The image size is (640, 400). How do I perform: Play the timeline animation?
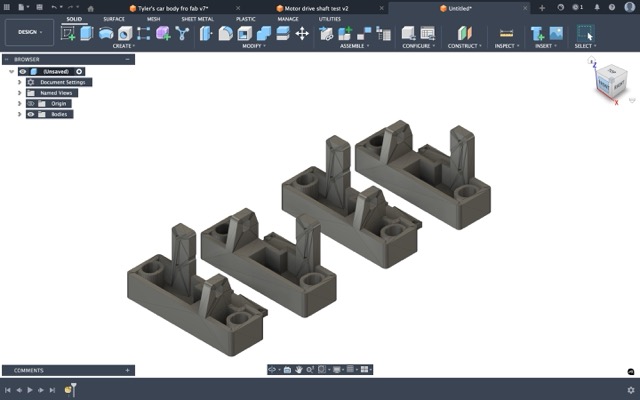coord(30,390)
